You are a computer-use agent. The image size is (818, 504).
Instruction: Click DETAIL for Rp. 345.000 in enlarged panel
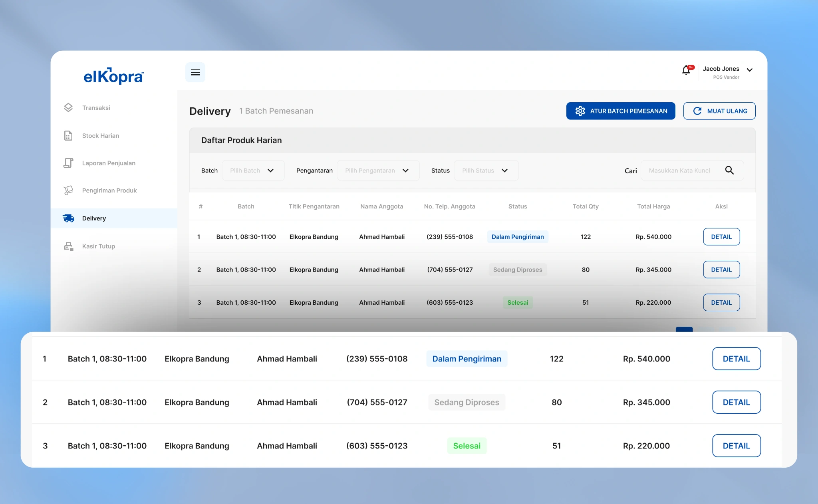click(737, 402)
